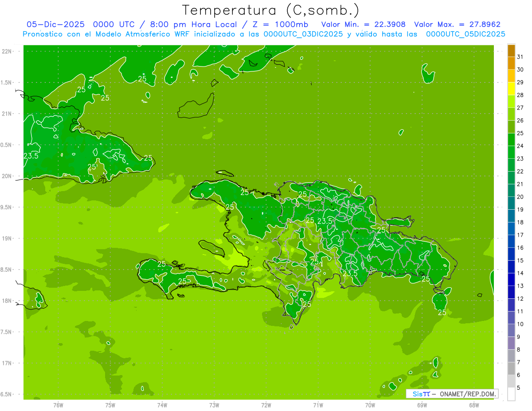Click the legend value "22"
The width and height of the screenshot is (532, 411).
click(x=520, y=171)
